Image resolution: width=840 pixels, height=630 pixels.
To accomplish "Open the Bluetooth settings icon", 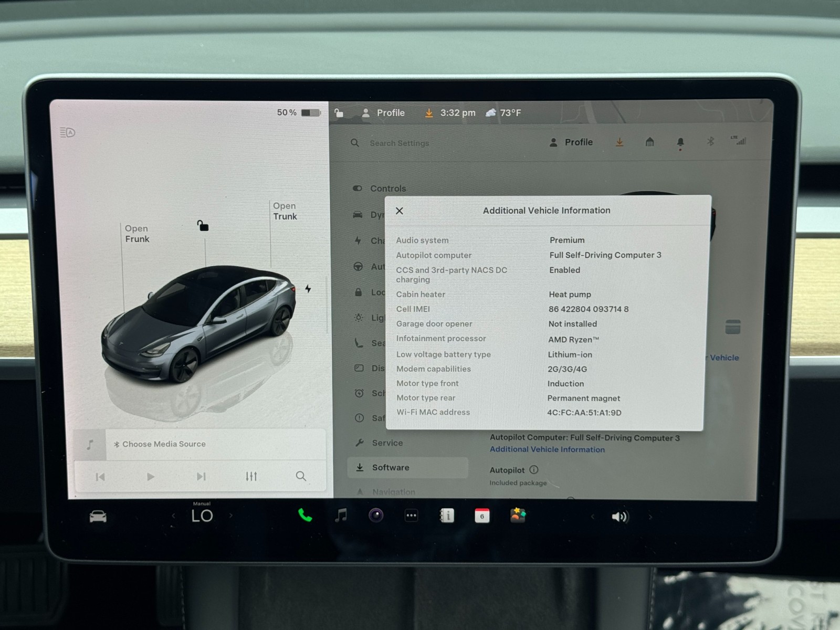I will tap(710, 142).
